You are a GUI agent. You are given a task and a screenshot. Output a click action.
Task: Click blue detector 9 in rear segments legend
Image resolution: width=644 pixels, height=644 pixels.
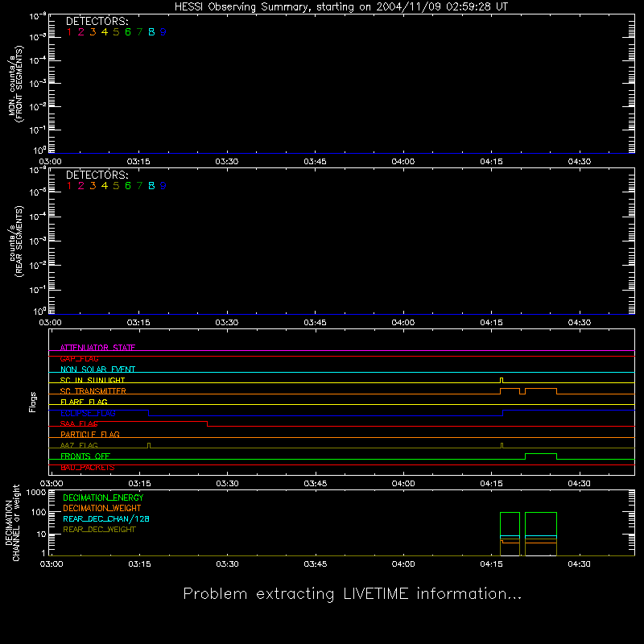click(163, 186)
